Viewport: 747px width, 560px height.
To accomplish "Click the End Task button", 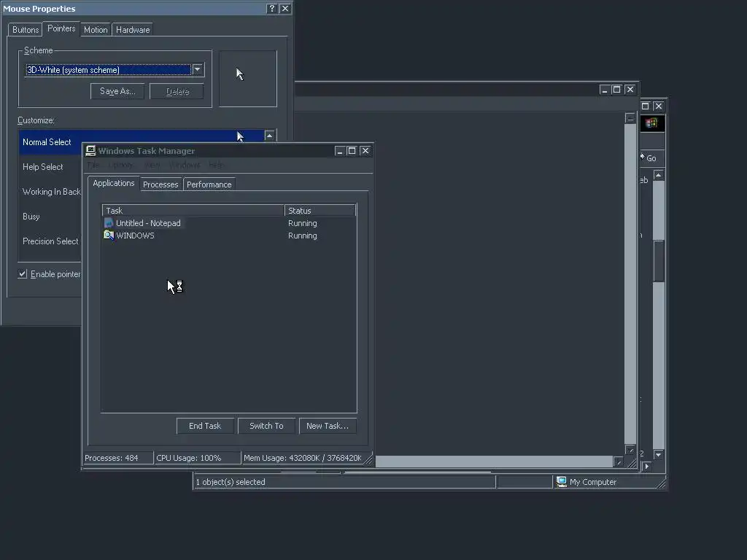I will [205, 426].
